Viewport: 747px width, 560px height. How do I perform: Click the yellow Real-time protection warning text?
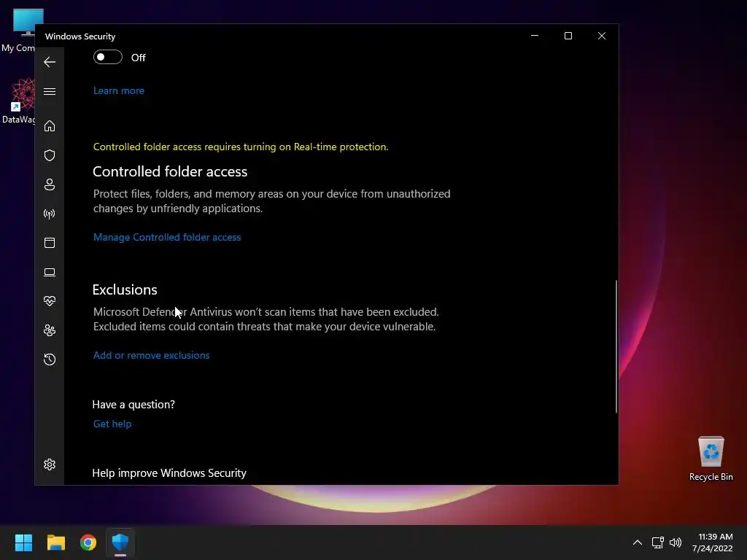tap(241, 147)
